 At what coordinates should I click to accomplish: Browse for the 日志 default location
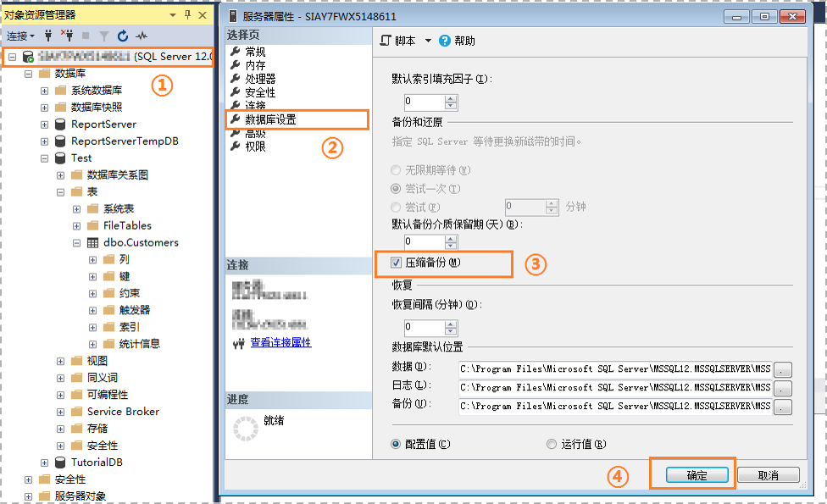click(x=783, y=388)
